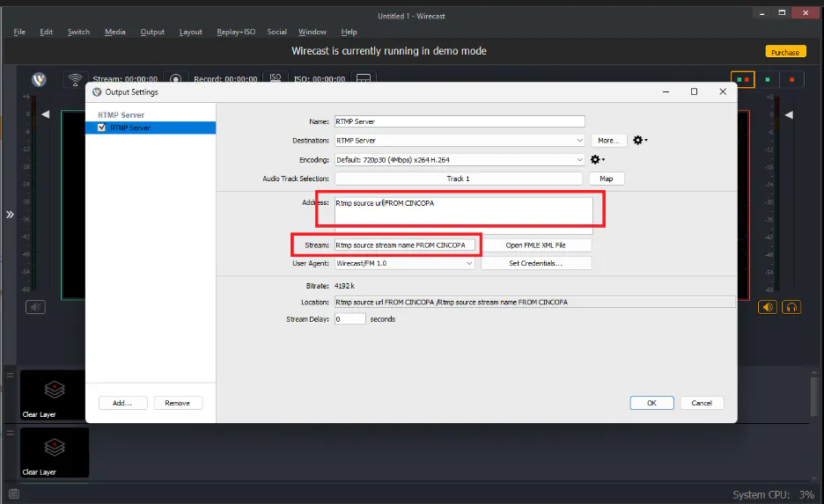
Task: Click left audio meter arrow marker
Action: click(x=46, y=114)
